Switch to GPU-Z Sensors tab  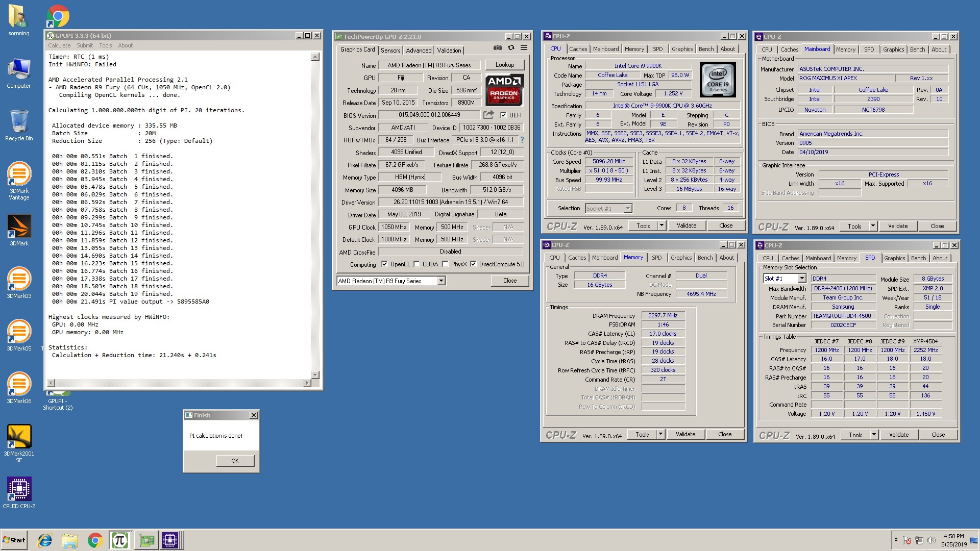(x=390, y=50)
